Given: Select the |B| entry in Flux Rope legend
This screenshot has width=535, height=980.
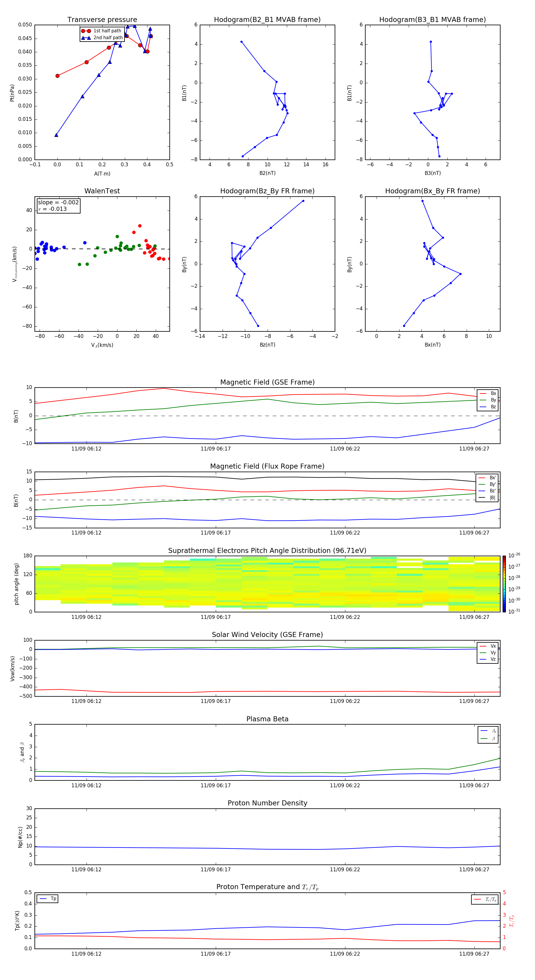Looking at the screenshot, I should (487, 497).
